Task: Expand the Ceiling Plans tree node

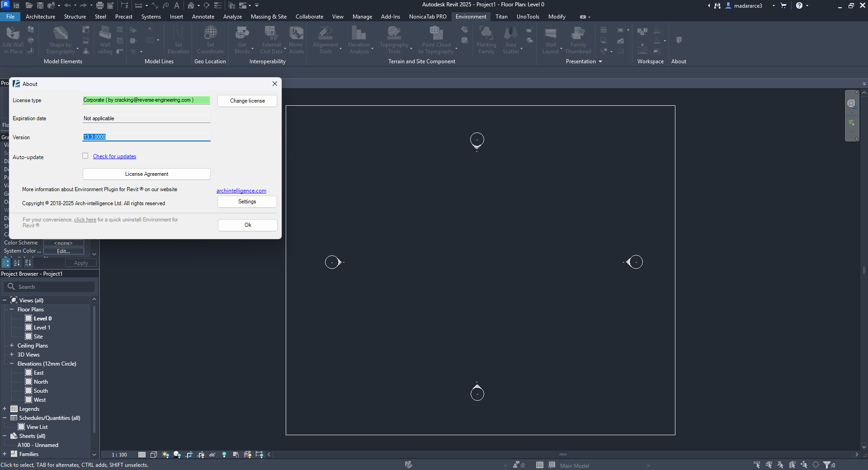Action: [x=12, y=346]
